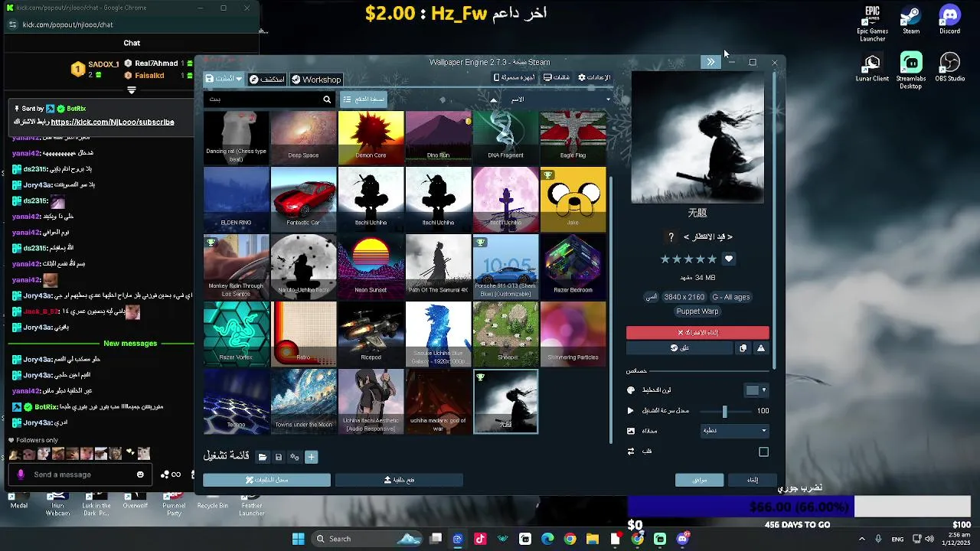Viewport: 980px width, 551px height.
Task: Open Google Chrome from the taskbar
Action: 570,539
